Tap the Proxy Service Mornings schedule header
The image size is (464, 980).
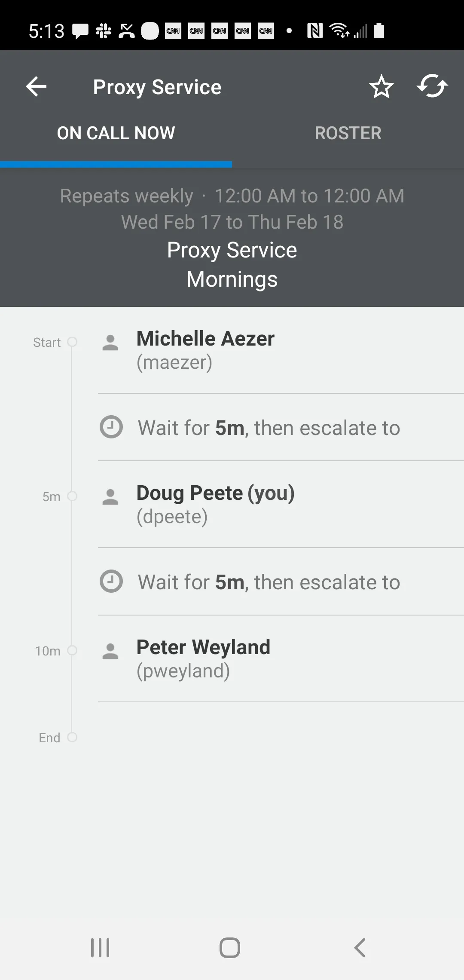pyautogui.click(x=232, y=264)
